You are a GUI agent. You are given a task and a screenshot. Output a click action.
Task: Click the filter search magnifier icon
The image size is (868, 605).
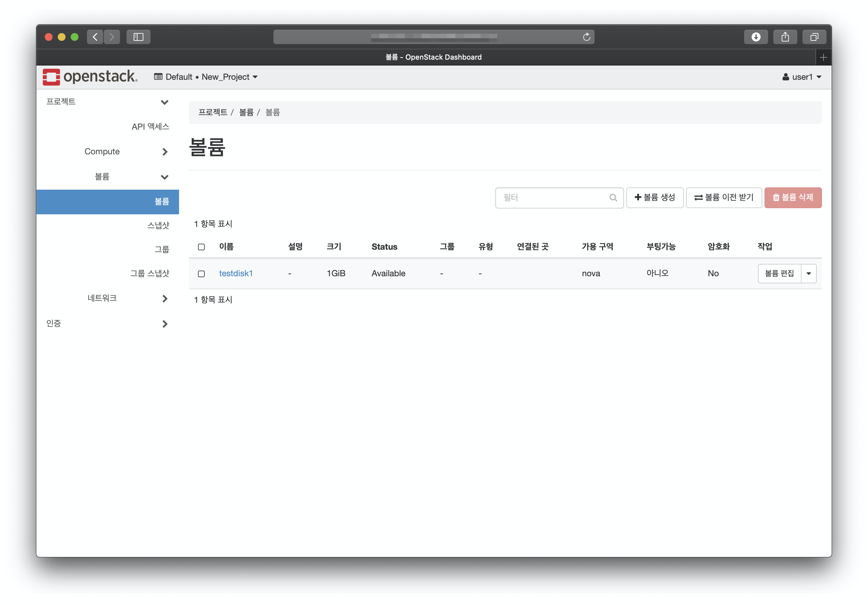click(x=613, y=198)
